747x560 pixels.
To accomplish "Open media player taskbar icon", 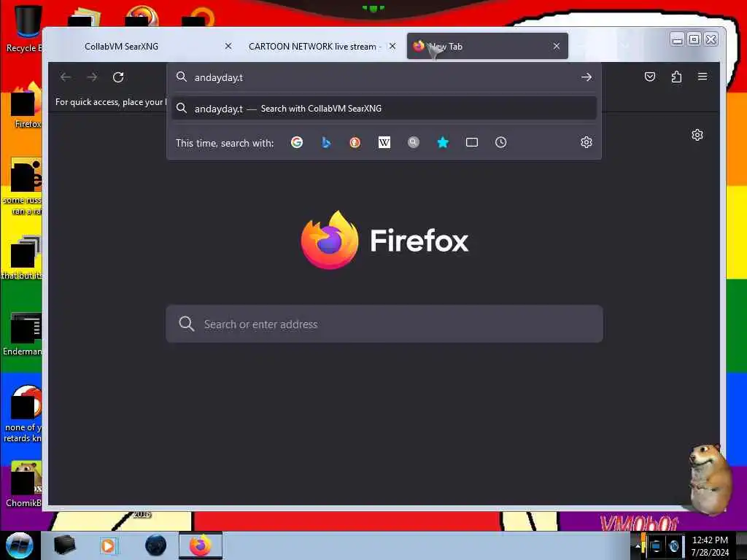I will pyautogui.click(x=108, y=545).
